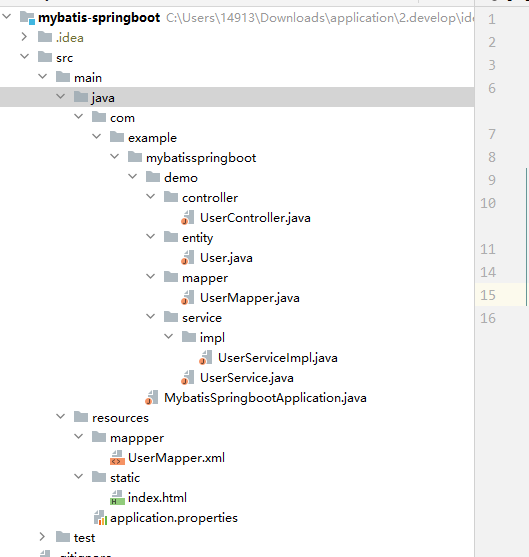
Task: Collapse the impl folder
Action: [169, 336]
